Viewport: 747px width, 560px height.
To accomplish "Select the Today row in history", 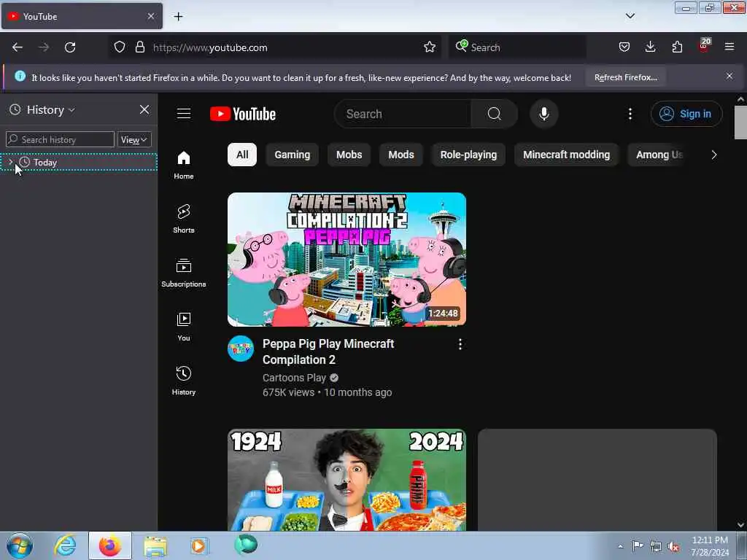I will point(79,163).
